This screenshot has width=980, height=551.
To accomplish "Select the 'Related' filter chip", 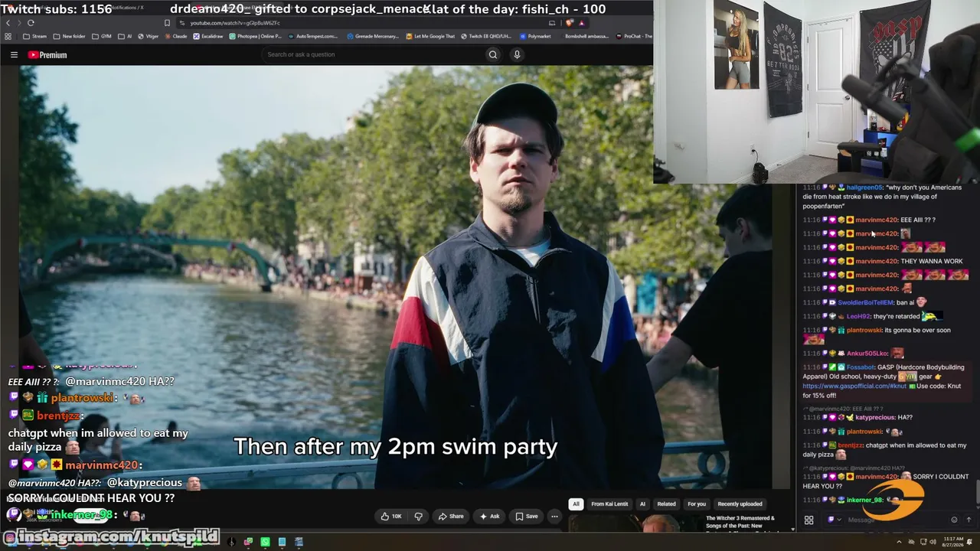I will click(x=666, y=504).
